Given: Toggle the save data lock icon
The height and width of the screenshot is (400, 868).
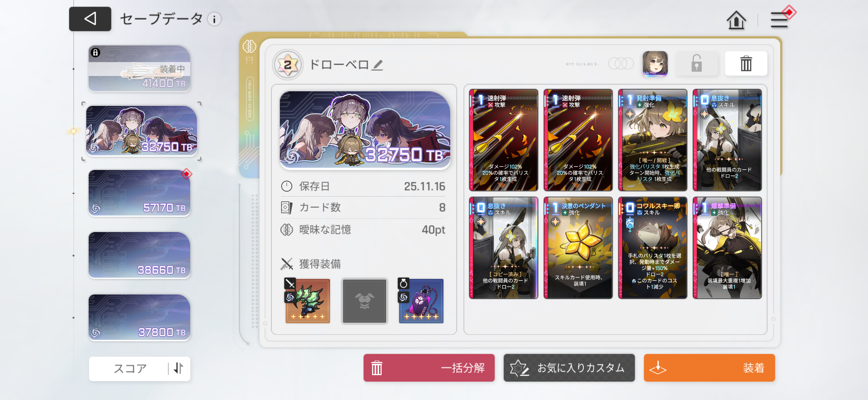Looking at the screenshot, I should click(697, 63).
